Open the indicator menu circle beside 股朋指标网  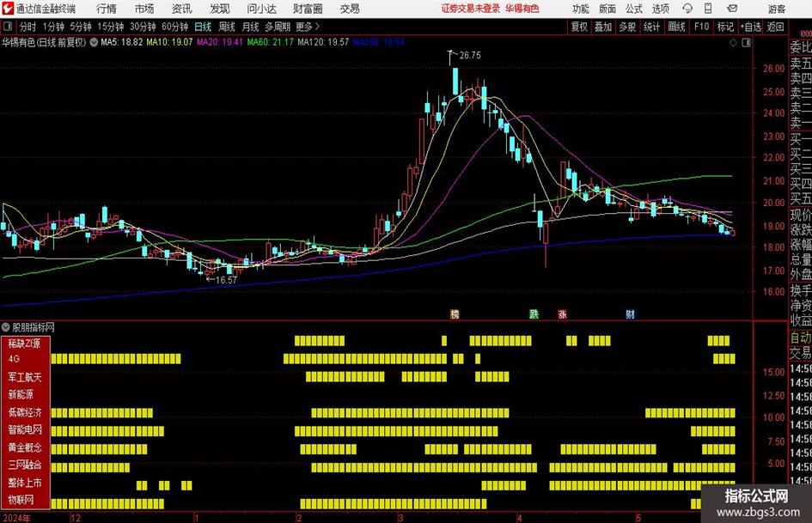6,327
